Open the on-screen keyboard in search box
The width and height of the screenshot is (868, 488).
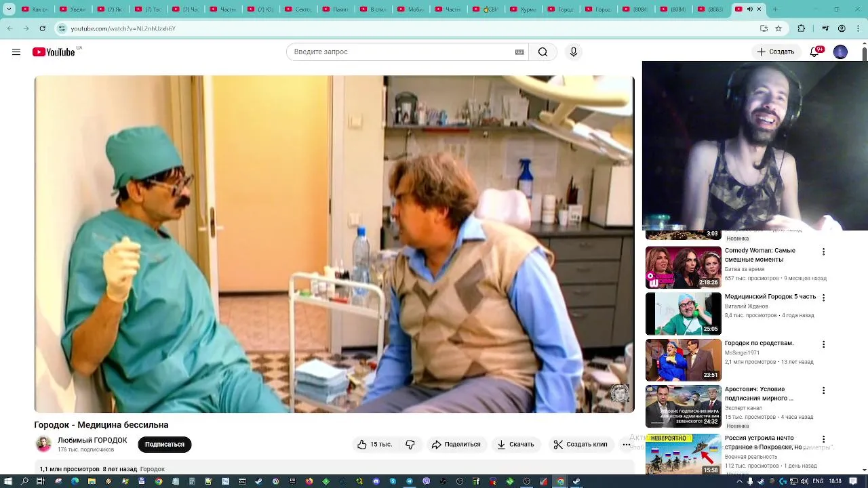[x=519, y=52]
